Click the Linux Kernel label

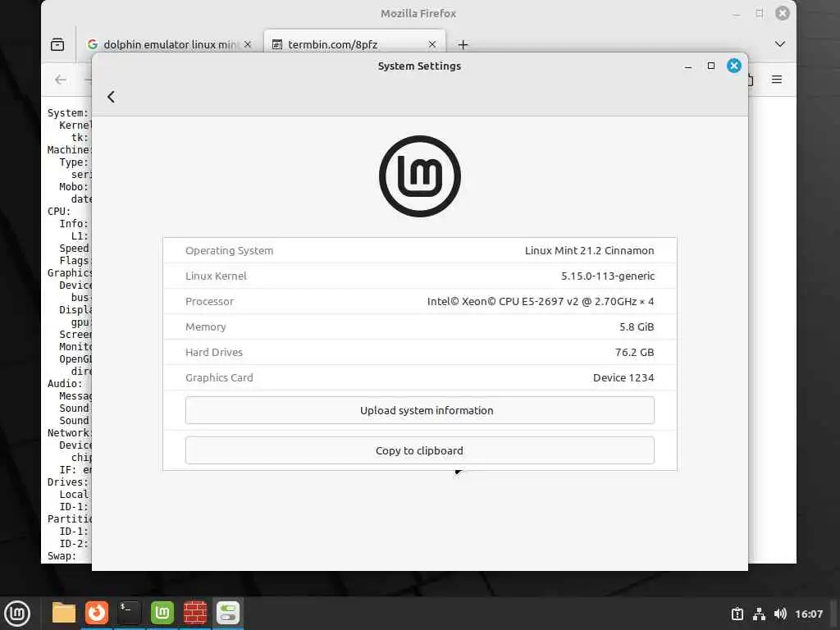[216, 276]
